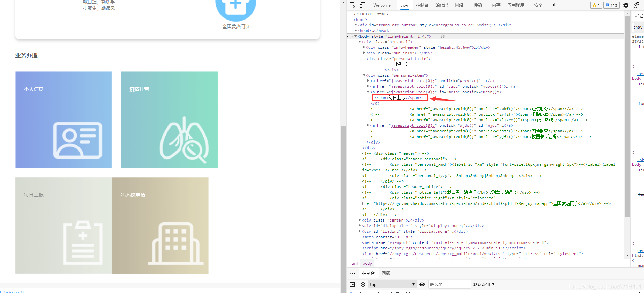Image resolution: width=644 pixels, height=293 pixels.
Task: Click the DOM row three-dot actions button
Action: pos(350,36)
